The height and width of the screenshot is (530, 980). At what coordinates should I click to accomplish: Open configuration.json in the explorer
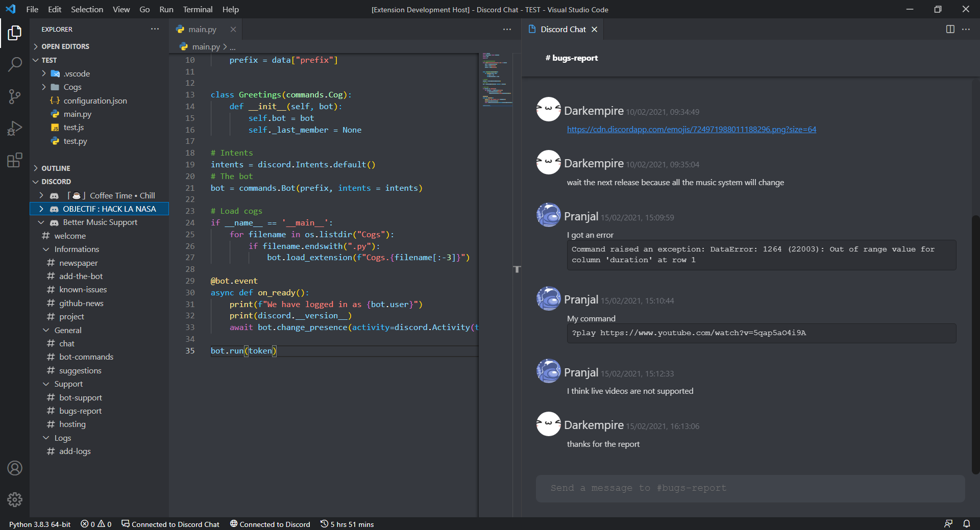pos(95,101)
